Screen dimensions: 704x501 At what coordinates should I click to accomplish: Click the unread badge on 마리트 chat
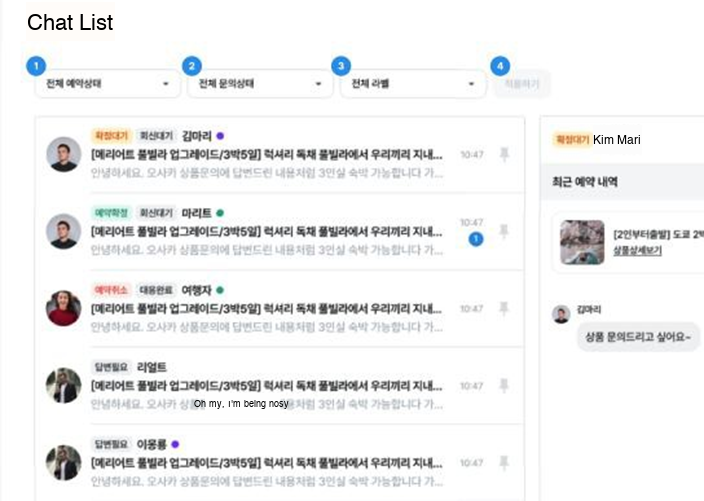[x=476, y=239]
